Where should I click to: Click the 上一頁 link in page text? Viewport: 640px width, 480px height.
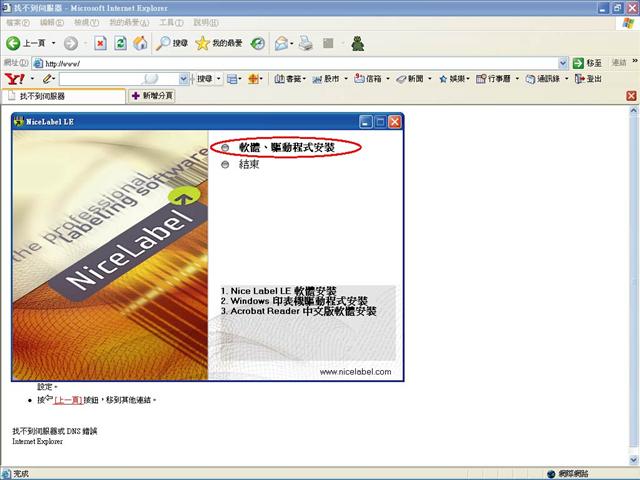[x=68, y=400]
